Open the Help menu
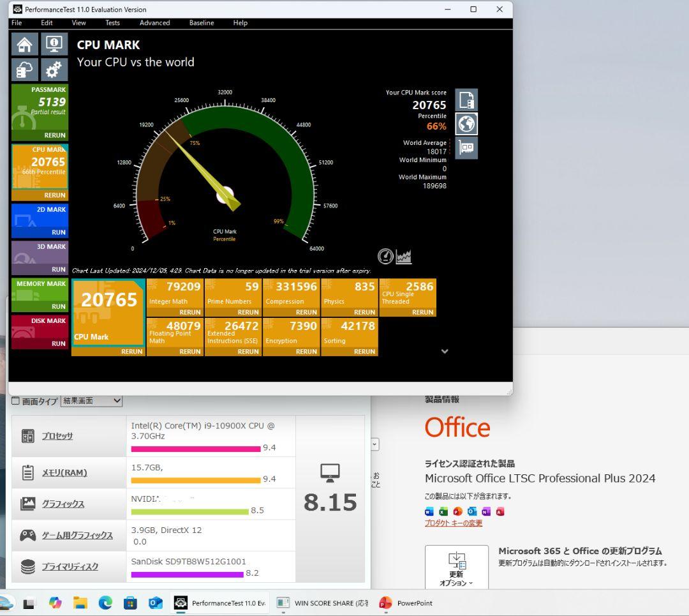Viewport: 689px width, 616px height. coord(240,23)
